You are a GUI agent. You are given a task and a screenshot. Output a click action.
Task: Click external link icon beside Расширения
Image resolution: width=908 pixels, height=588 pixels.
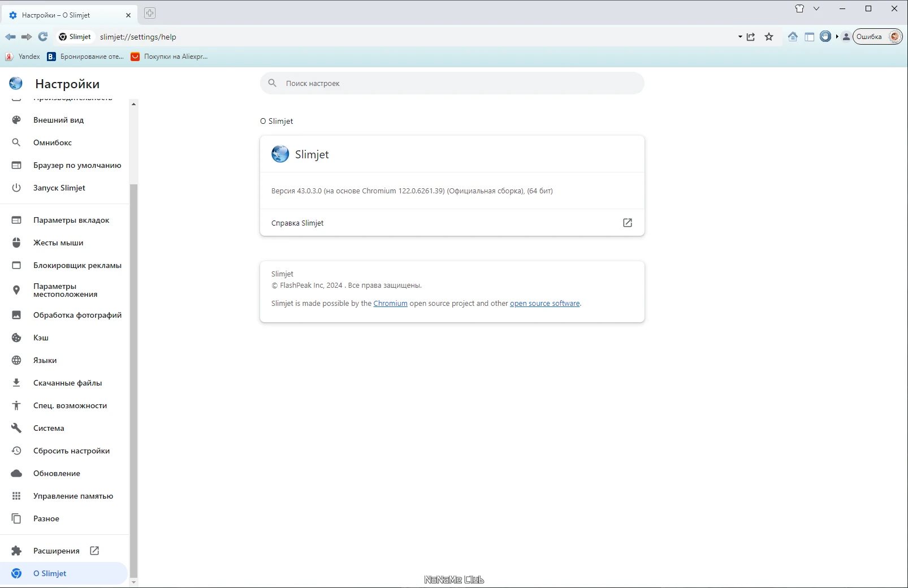(x=94, y=551)
